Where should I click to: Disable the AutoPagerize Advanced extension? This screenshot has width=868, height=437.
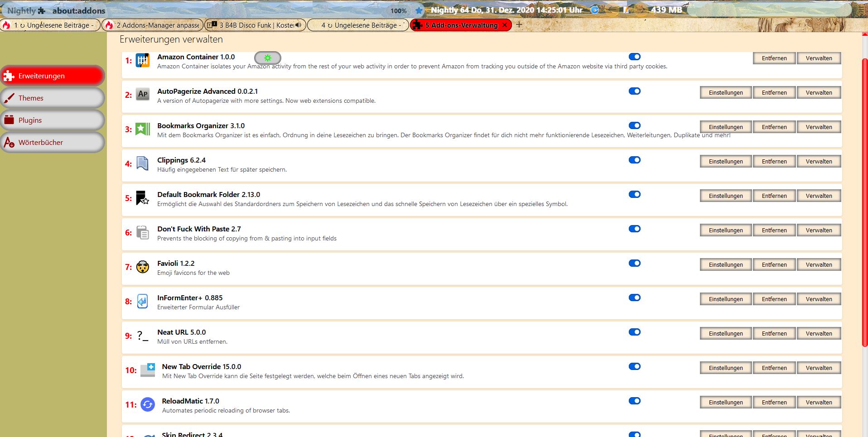635,91
